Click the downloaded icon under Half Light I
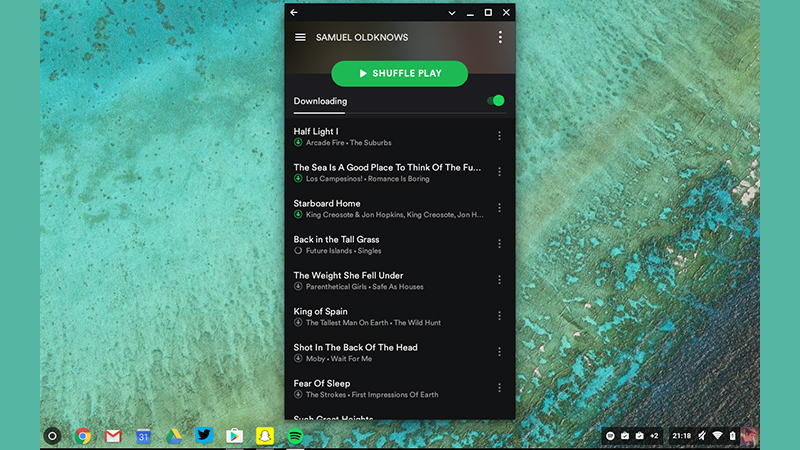The image size is (800, 450). [298, 142]
